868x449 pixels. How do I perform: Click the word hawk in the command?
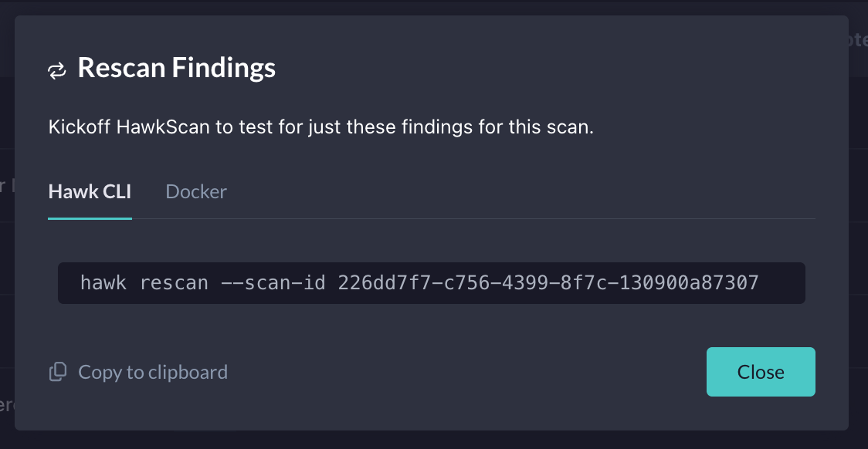[x=103, y=283]
